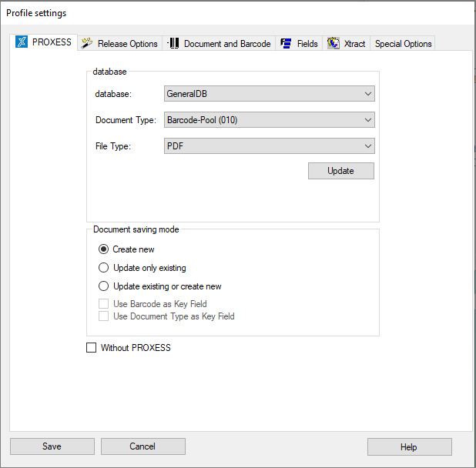Click the 'File Type:' label
476x468 pixels.
pyautogui.click(x=113, y=146)
